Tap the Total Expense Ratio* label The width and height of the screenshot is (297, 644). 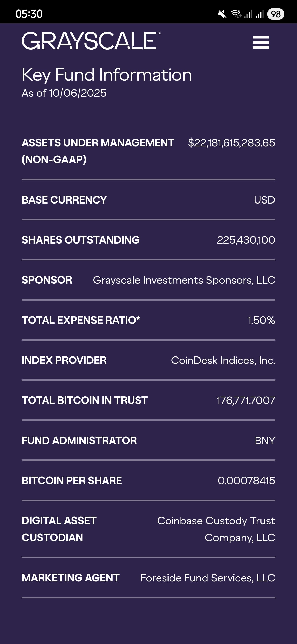(x=81, y=320)
